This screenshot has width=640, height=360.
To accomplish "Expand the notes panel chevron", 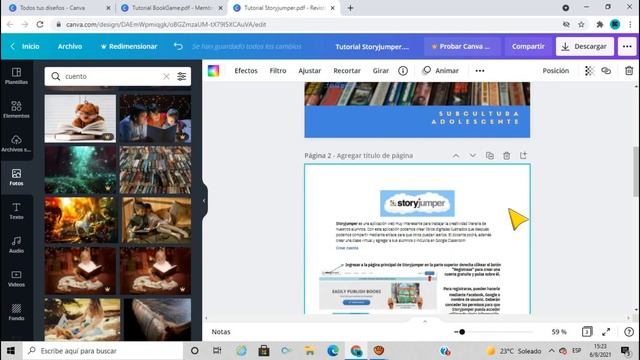I will coord(425,322).
